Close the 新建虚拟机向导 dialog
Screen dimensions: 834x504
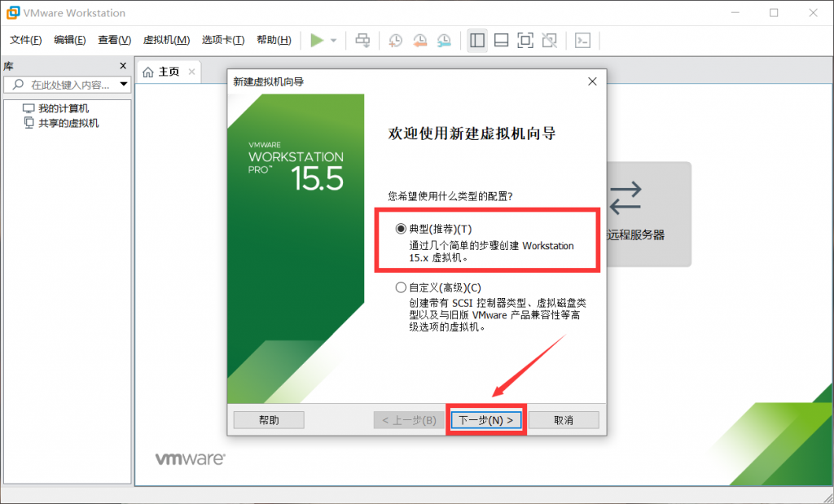[592, 82]
